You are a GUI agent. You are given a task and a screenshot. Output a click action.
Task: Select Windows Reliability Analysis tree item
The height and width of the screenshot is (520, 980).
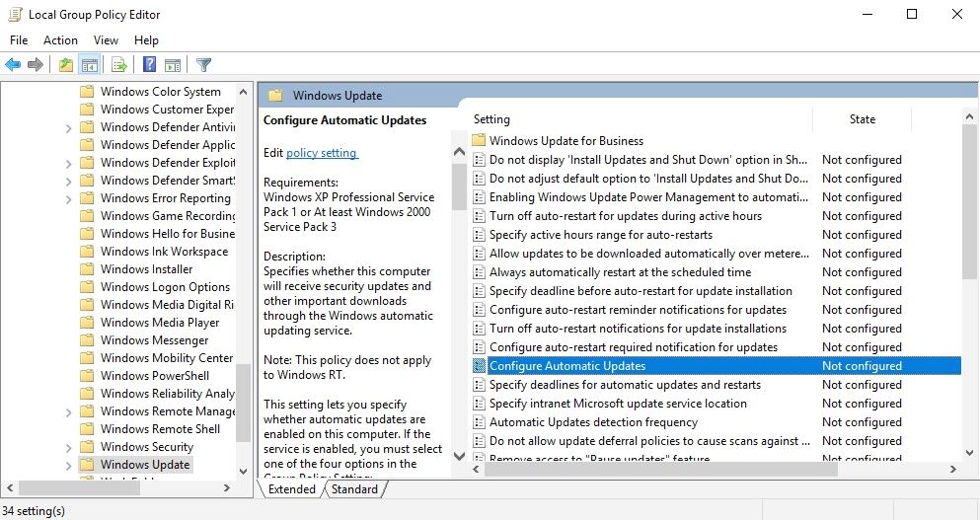(168, 393)
